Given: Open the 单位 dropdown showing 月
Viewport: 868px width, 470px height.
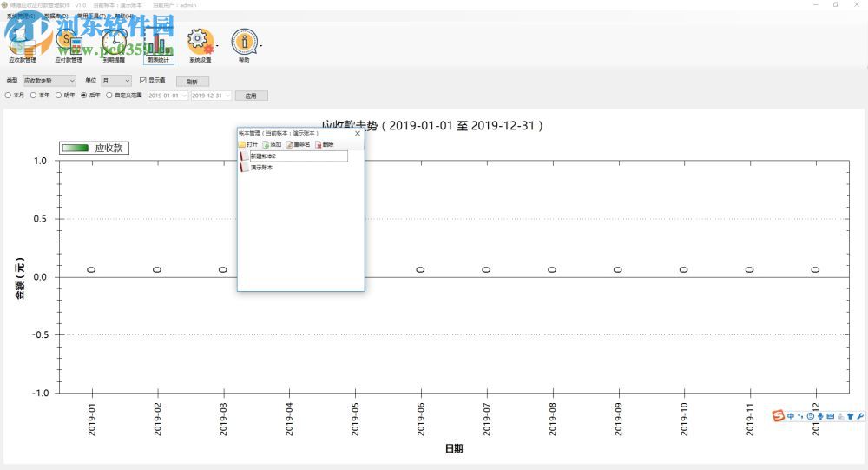Looking at the screenshot, I should (x=116, y=81).
